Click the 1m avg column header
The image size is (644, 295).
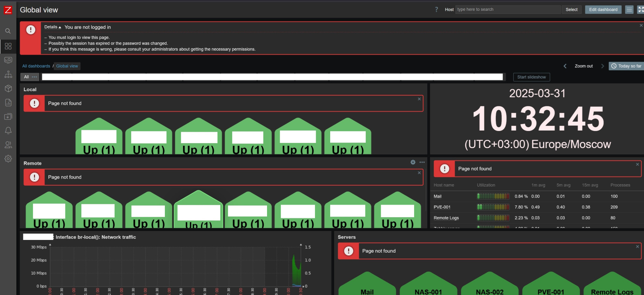click(538, 185)
